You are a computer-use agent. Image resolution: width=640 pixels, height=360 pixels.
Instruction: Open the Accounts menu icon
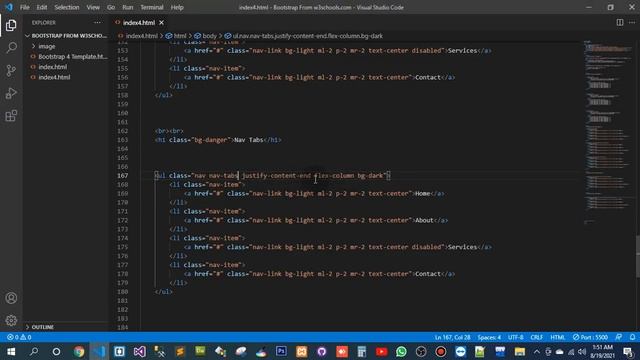11,298
